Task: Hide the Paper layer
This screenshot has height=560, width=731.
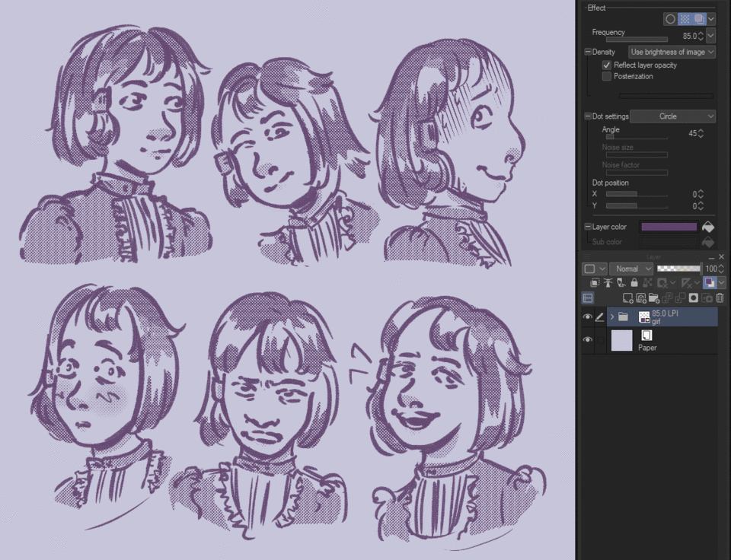Action: 587,340
